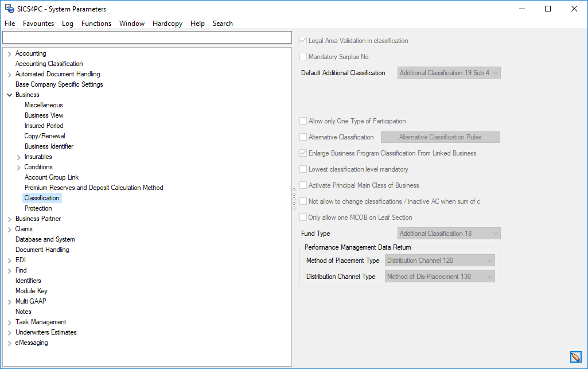Enable Mandatory Surplus No.

click(302, 56)
